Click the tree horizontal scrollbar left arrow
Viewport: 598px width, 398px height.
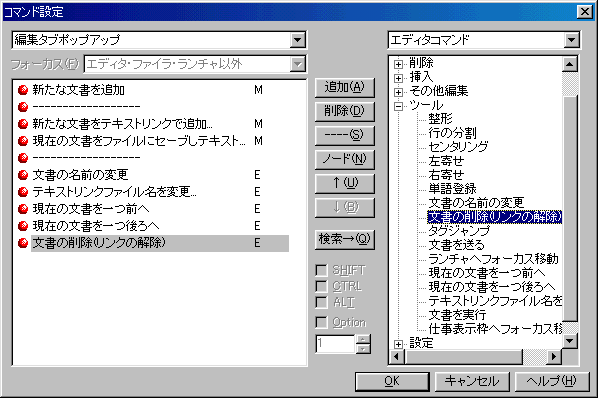tap(397, 356)
